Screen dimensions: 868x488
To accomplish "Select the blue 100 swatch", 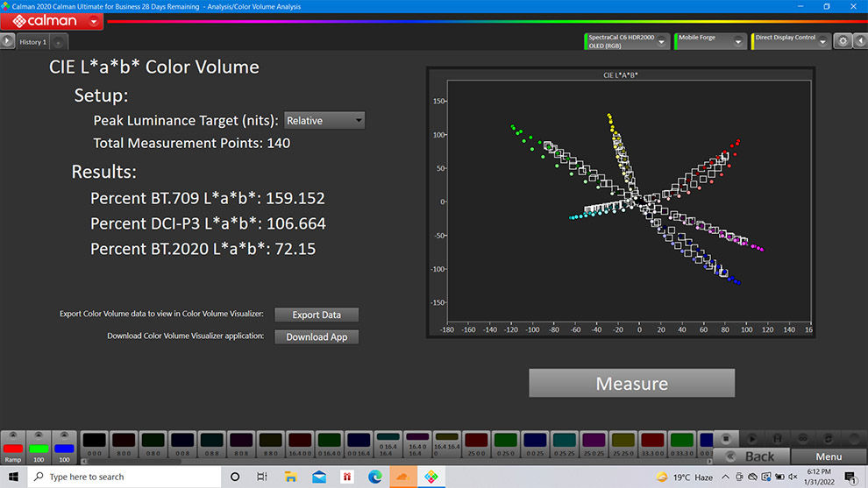I will point(64,447).
